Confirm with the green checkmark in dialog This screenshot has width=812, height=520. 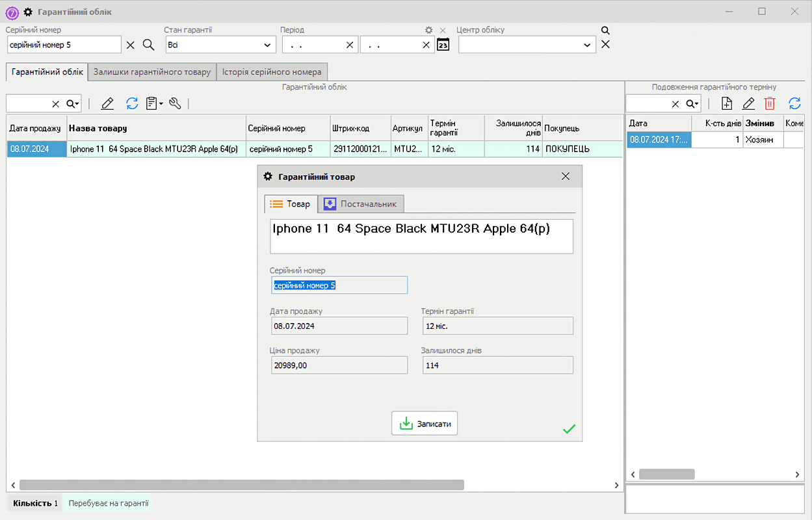pos(569,429)
